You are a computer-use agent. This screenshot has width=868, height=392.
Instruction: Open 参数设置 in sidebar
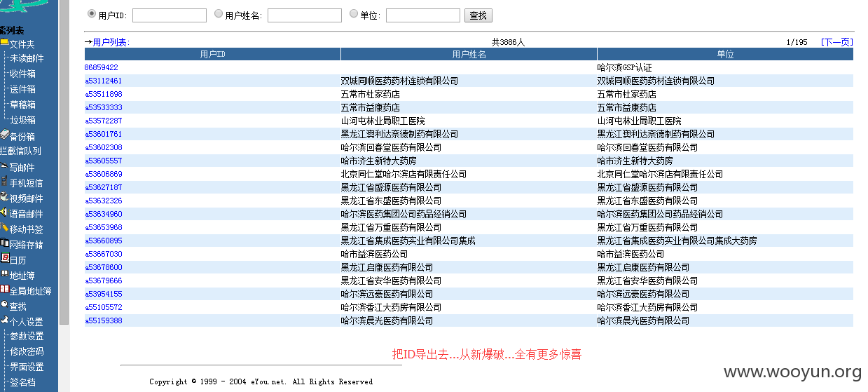click(x=27, y=336)
